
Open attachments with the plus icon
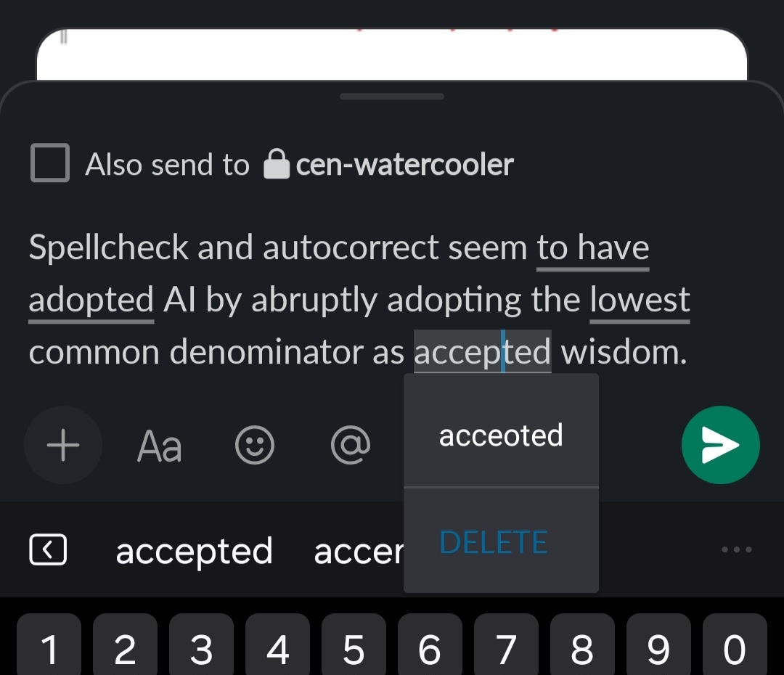(63, 445)
